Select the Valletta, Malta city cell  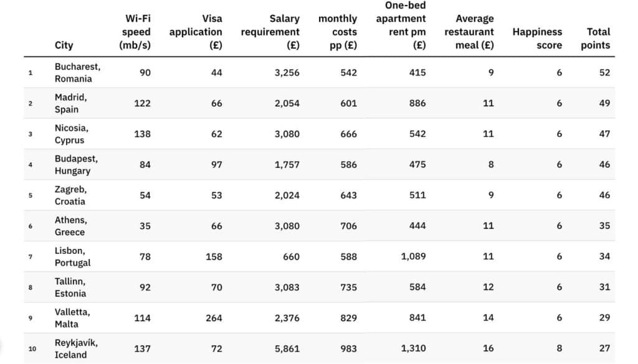click(72, 318)
